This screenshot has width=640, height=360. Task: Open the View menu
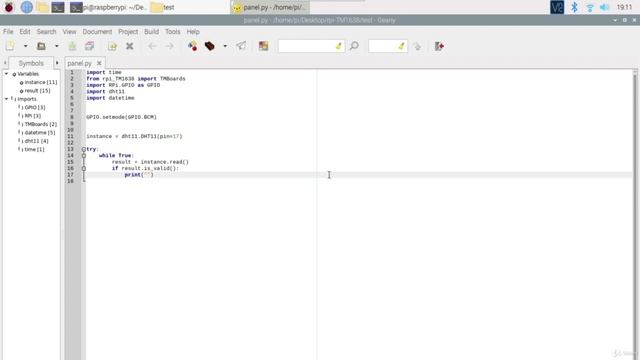(x=69, y=31)
